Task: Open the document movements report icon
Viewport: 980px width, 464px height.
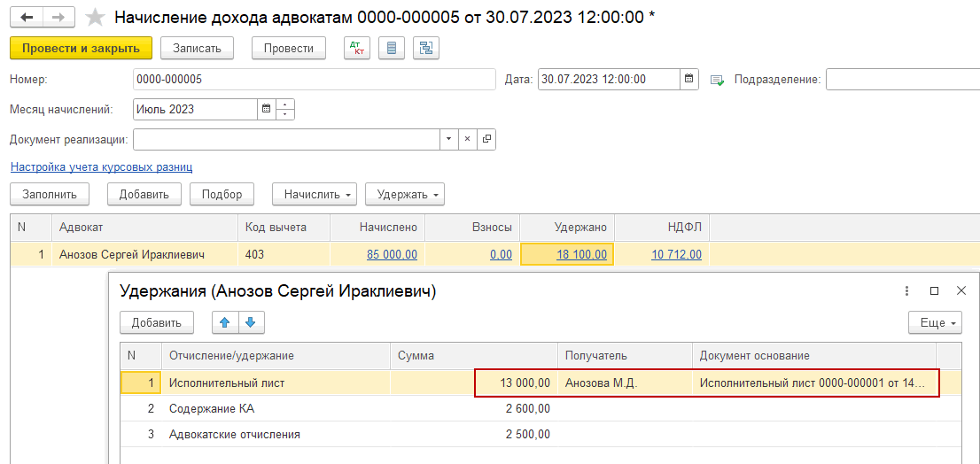Action: pyautogui.click(x=392, y=48)
